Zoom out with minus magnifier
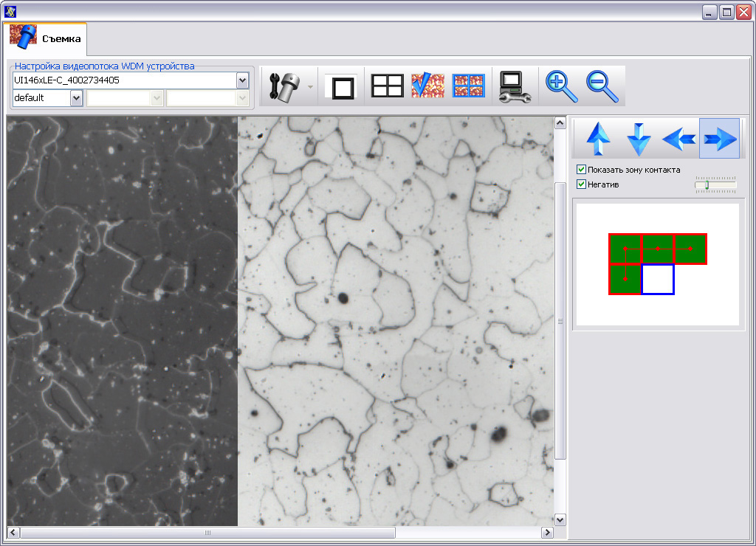The height and width of the screenshot is (546, 756). coord(602,87)
